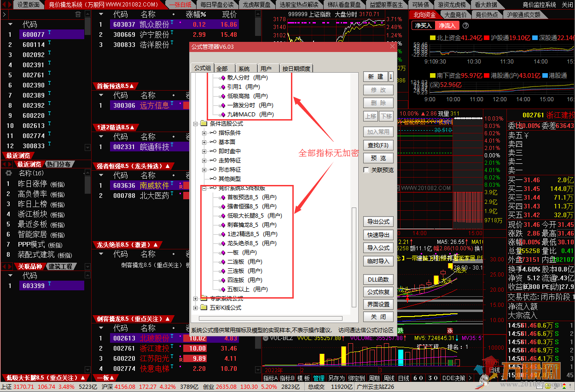Expand the 即时盘中 tree node

click(204, 151)
